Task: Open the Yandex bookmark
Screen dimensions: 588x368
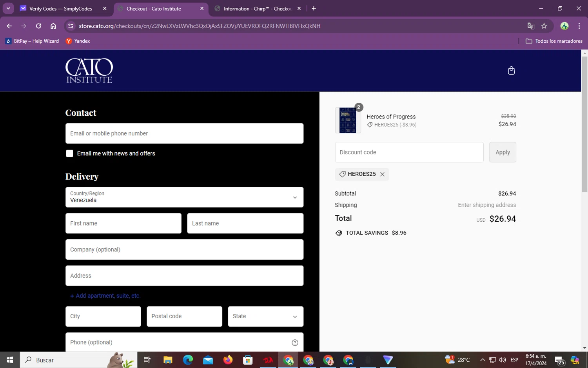Action: point(78,41)
